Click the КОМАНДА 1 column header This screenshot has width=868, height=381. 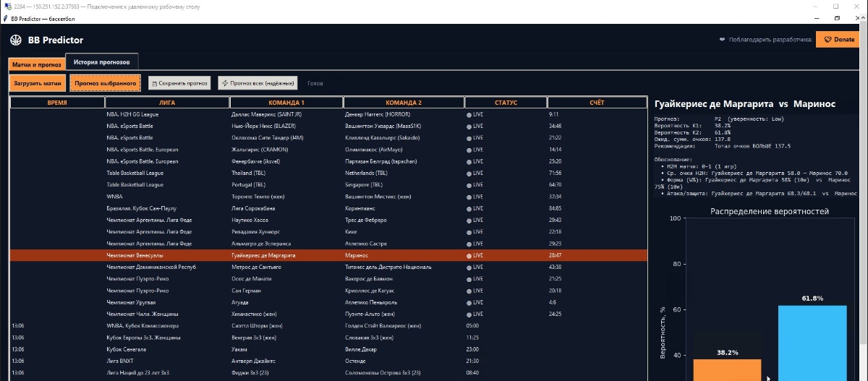coord(286,103)
